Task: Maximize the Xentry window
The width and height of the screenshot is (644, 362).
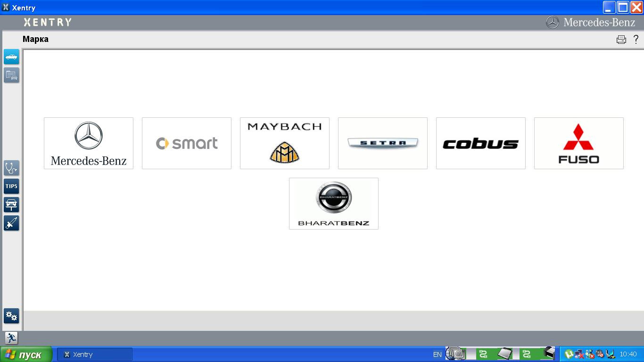Action: click(623, 7)
